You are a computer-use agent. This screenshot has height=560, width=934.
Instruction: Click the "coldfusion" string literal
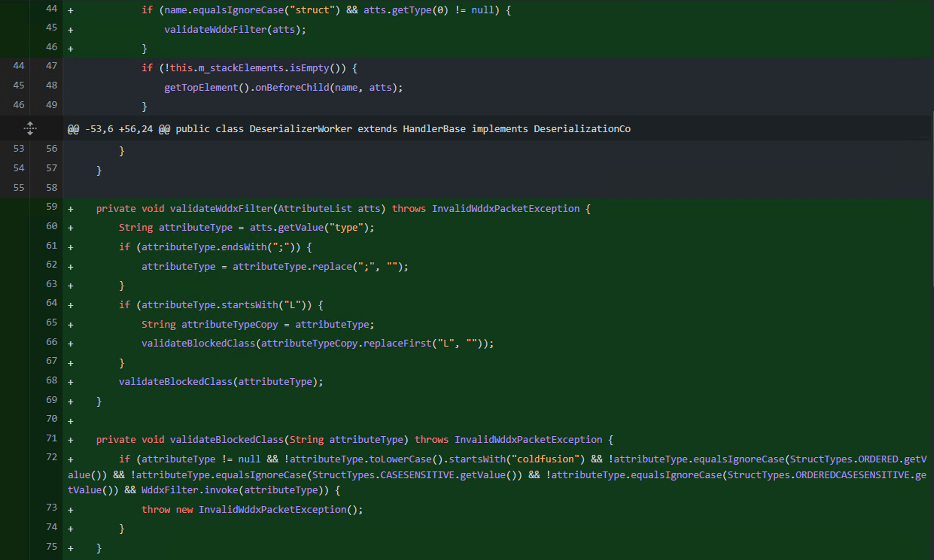click(545, 459)
